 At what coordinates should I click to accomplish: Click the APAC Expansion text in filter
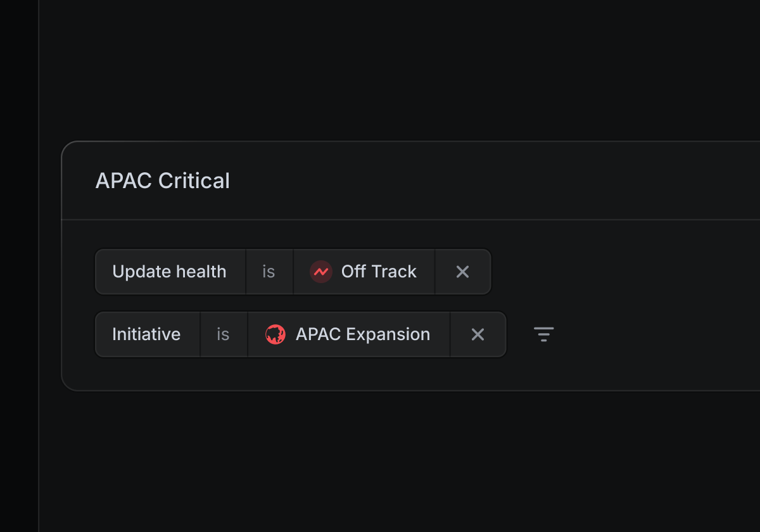pyautogui.click(x=363, y=334)
